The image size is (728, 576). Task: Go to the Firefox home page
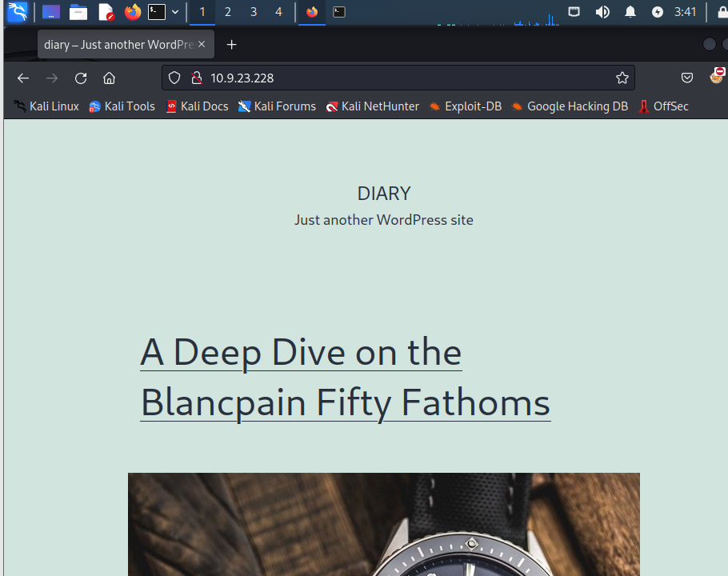109,78
